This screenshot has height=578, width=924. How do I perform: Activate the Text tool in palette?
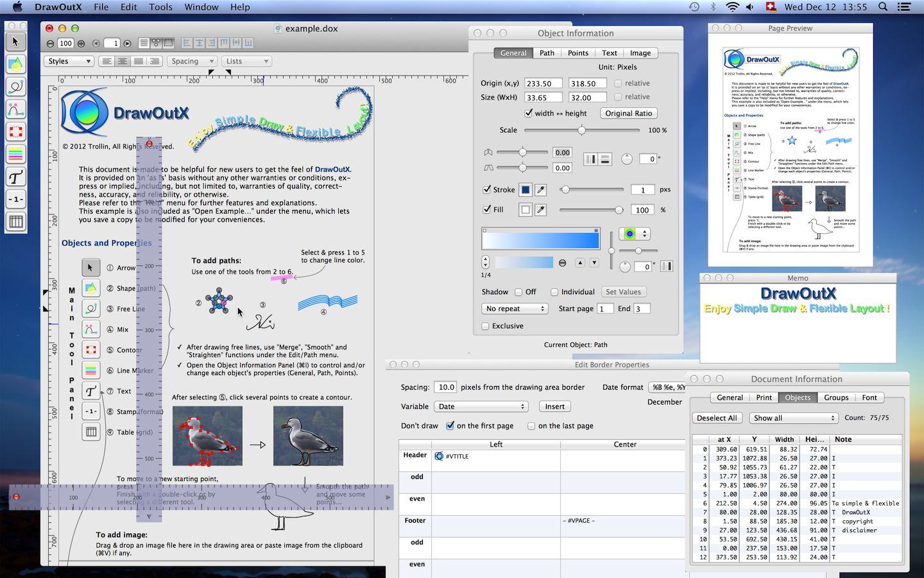click(15, 177)
